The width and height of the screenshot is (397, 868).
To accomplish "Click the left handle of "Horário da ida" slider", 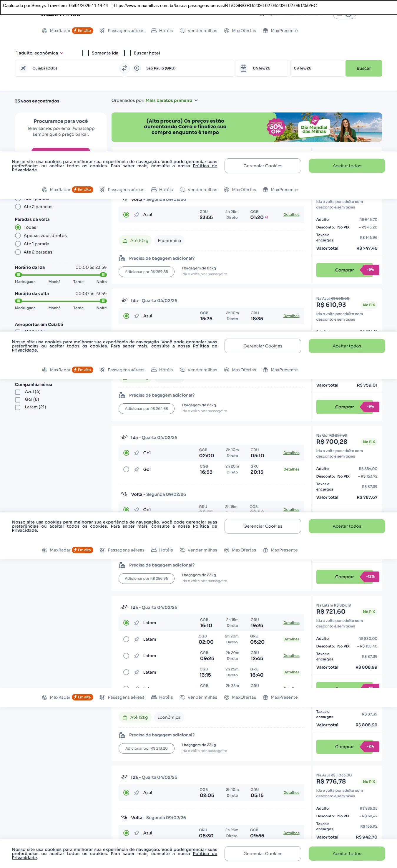I will tap(19, 275).
